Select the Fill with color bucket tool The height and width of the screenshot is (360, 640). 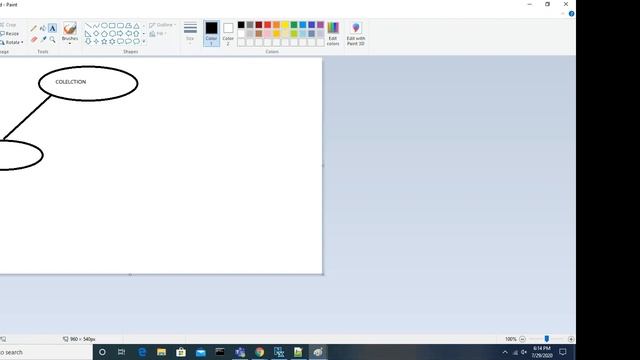pos(43,28)
